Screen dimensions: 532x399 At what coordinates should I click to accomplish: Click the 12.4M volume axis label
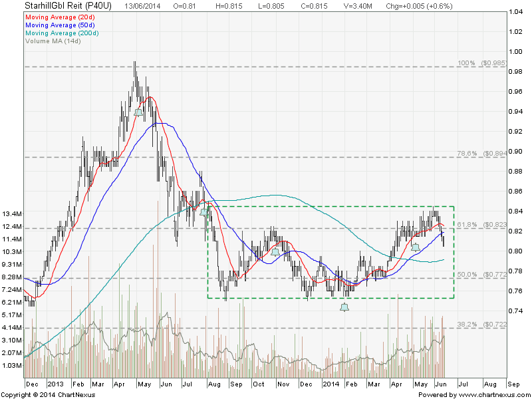click(x=13, y=226)
